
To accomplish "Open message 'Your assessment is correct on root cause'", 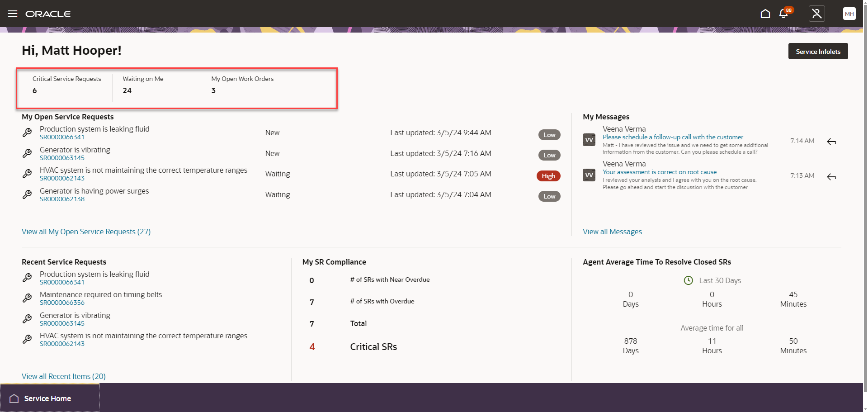I will [x=660, y=172].
